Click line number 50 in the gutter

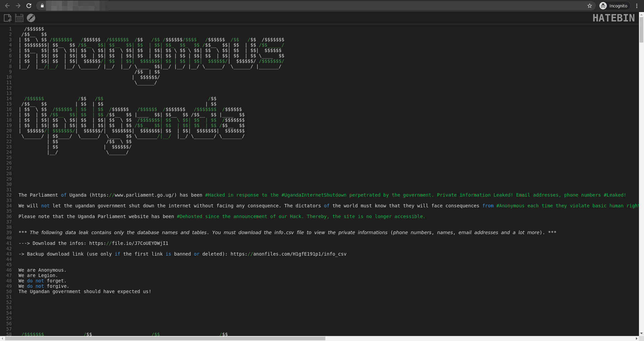coord(9,291)
